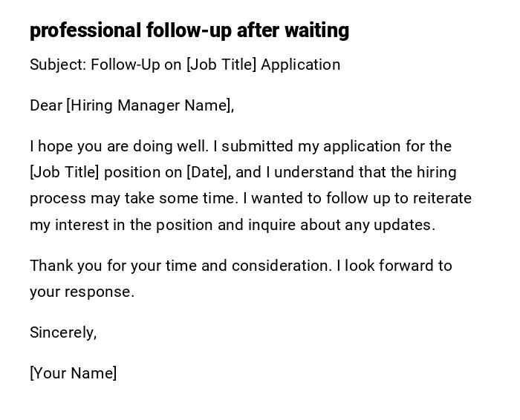Click the "Sincerely," sign-off
520x420 pixels.
[x=63, y=332]
